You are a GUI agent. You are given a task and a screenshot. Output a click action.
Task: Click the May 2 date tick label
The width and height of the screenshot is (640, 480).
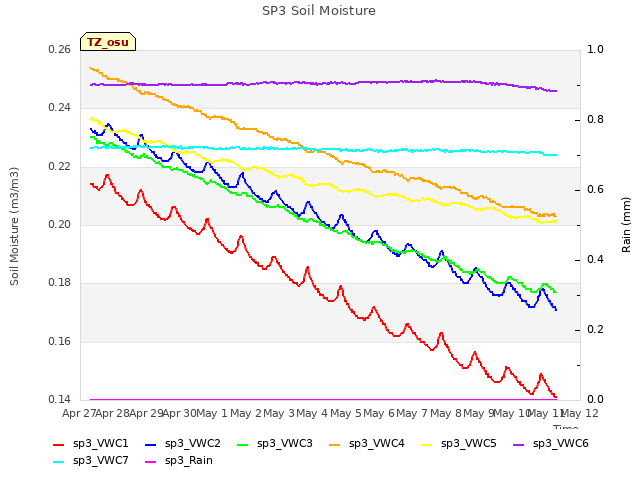coord(245,413)
